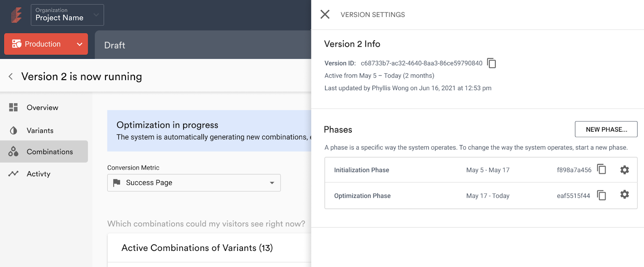The height and width of the screenshot is (267, 644).
Task: Open the Combinations sidebar item
Action: 44,151
